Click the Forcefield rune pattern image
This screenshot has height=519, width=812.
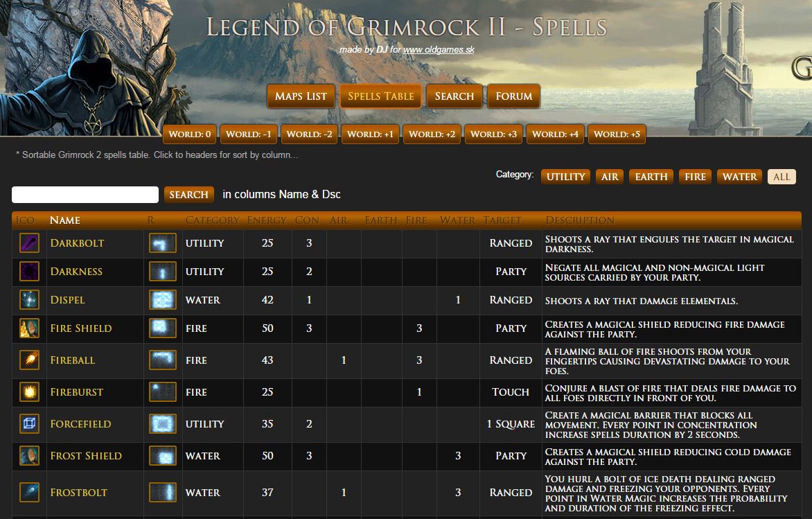(163, 423)
